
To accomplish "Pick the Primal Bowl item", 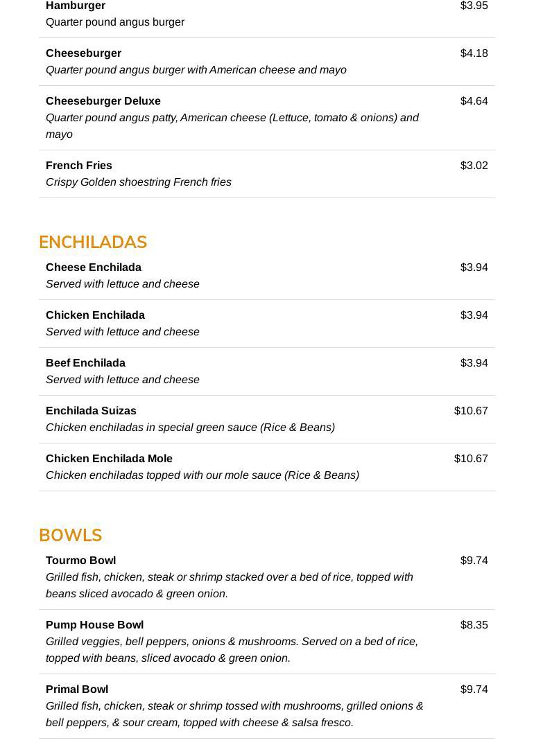I will click(77, 689).
